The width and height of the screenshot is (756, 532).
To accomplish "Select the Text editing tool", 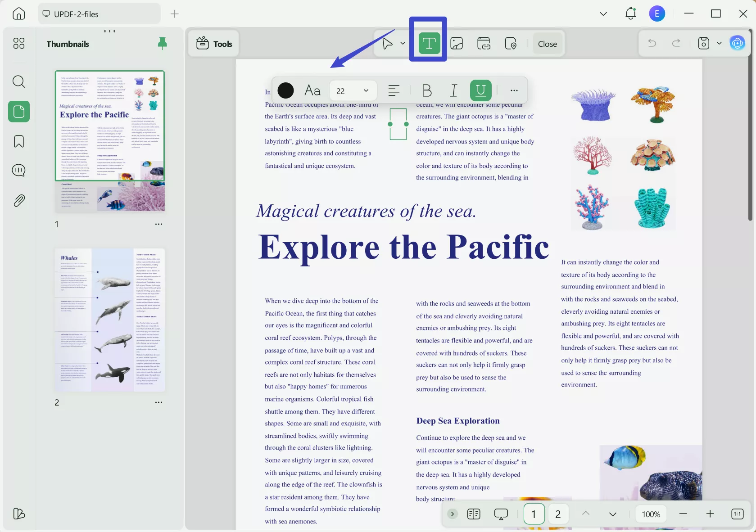I will coord(428,43).
